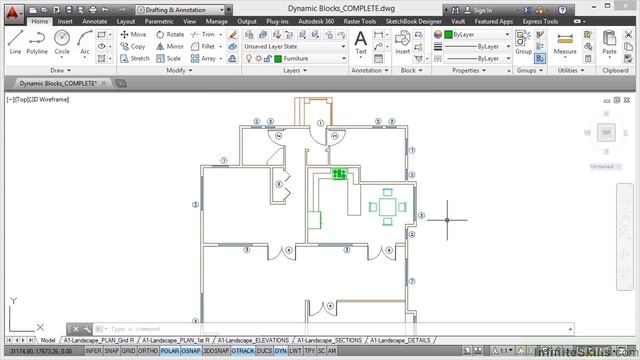The image size is (640, 360).
Task: Switch to the Annotate ribbon tab
Action: pyautogui.click(x=95, y=21)
